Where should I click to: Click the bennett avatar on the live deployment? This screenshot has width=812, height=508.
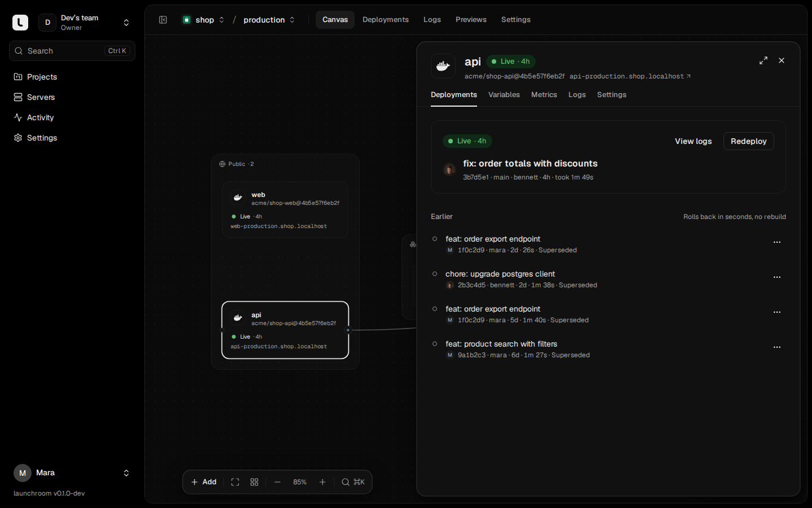click(449, 169)
